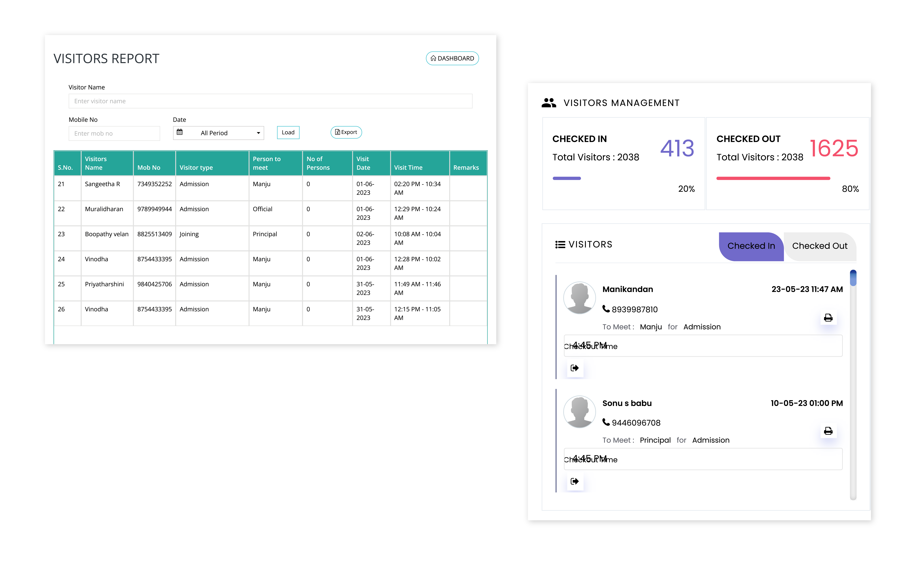The width and height of the screenshot is (924, 576).
Task: Click the Visitor Name input field
Action: click(x=270, y=101)
